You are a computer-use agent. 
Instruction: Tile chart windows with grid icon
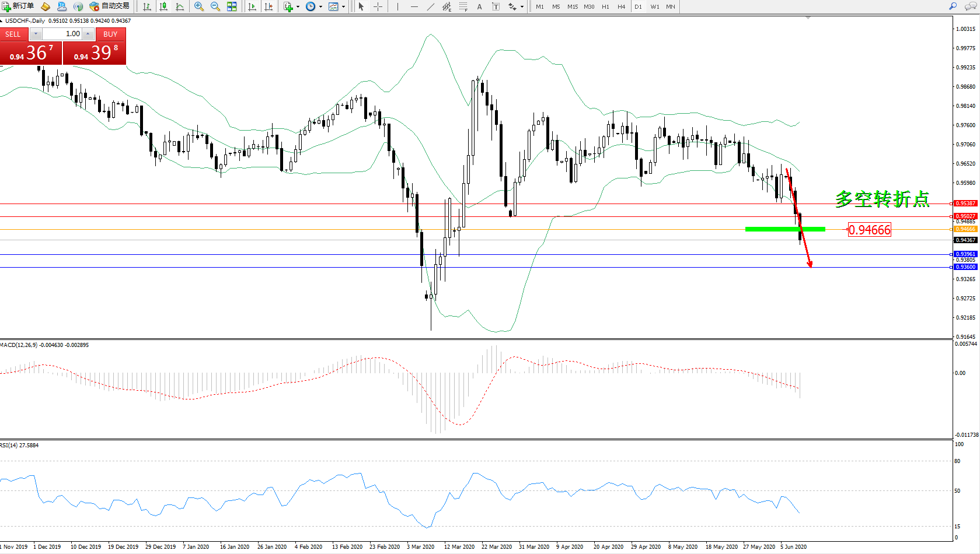point(232,6)
